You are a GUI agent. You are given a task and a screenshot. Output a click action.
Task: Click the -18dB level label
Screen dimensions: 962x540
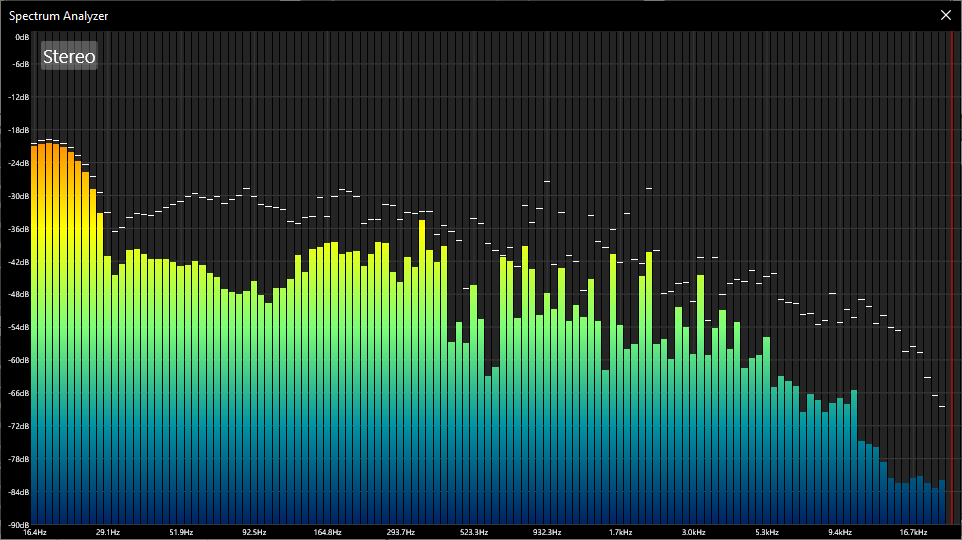(x=19, y=131)
